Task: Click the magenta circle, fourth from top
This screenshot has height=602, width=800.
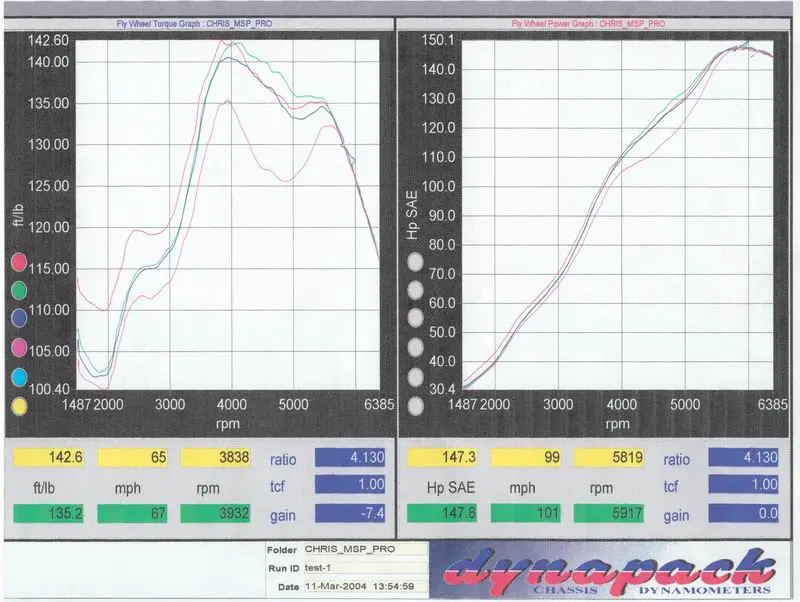Action: 18,348
